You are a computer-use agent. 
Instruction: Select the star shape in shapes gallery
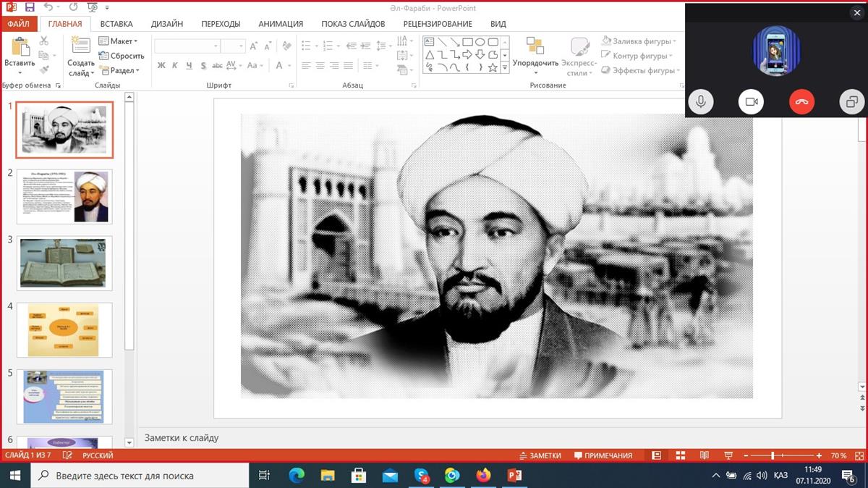pyautogui.click(x=493, y=67)
